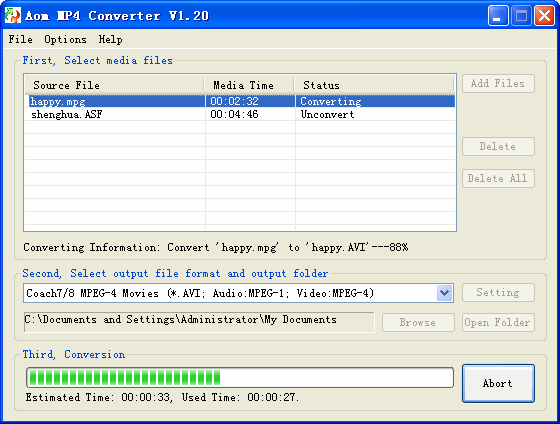This screenshot has height=424, width=560.
Task: Click the Browse button
Action: pos(418,323)
